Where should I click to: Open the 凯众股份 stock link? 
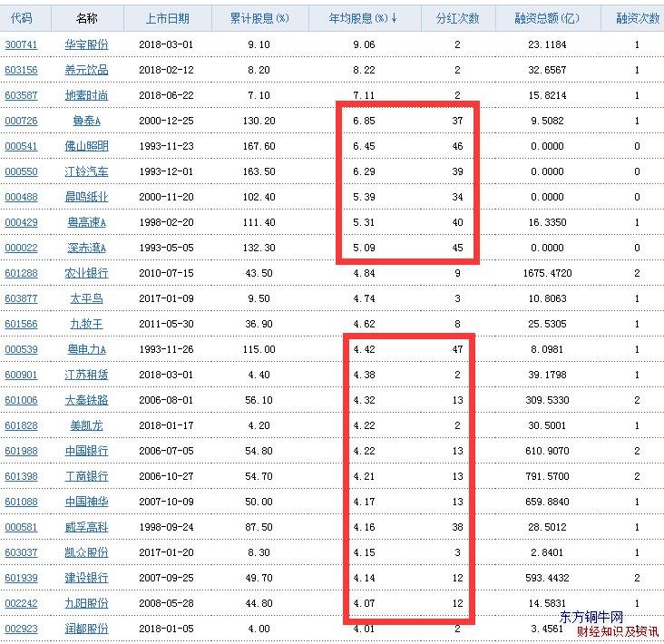tap(86, 552)
